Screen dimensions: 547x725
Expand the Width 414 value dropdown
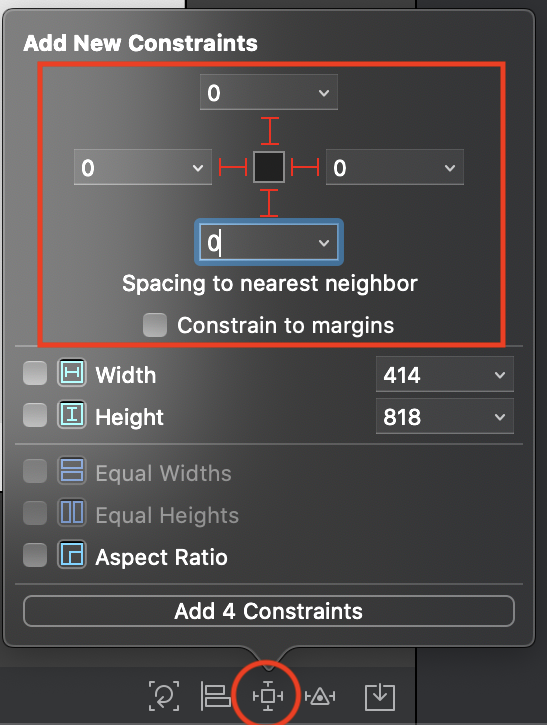pos(500,375)
